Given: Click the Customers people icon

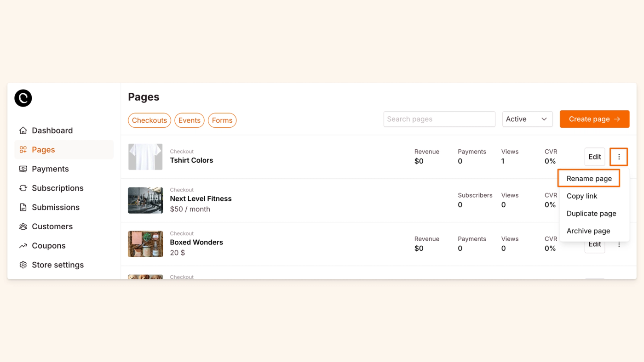Looking at the screenshot, I should 23,227.
